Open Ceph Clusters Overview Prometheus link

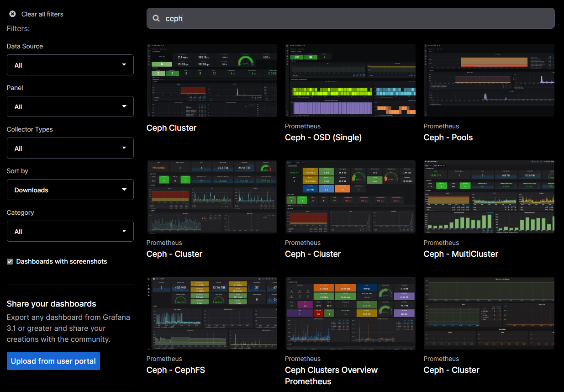pos(331,375)
